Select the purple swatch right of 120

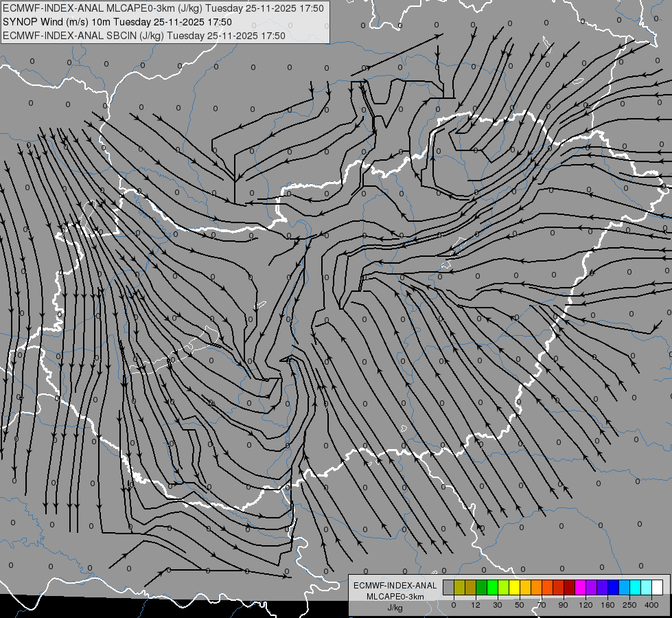(592, 587)
